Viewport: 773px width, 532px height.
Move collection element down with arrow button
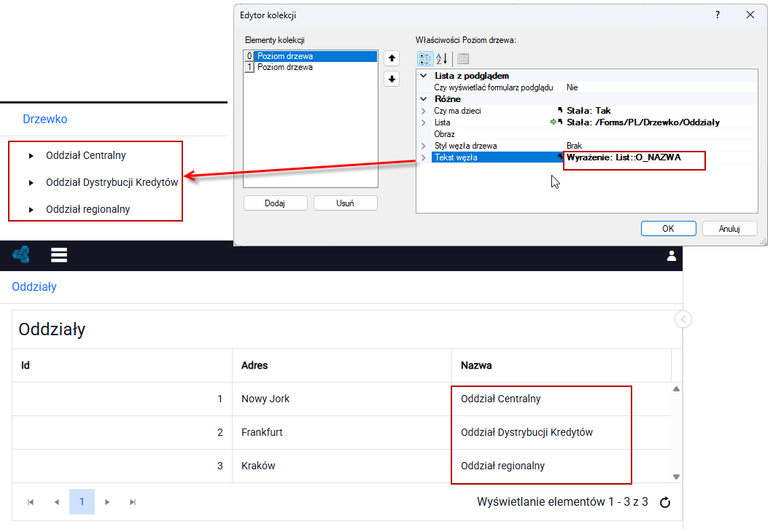coord(392,79)
